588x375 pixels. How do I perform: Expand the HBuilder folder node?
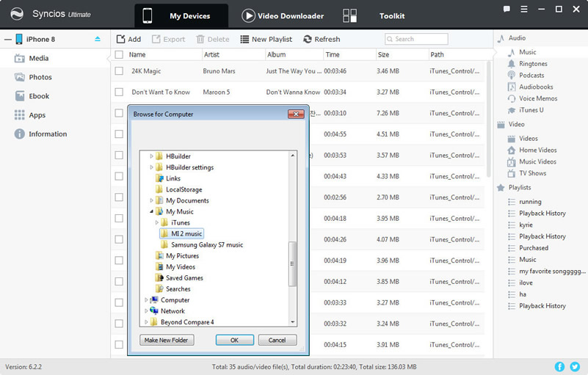point(151,156)
